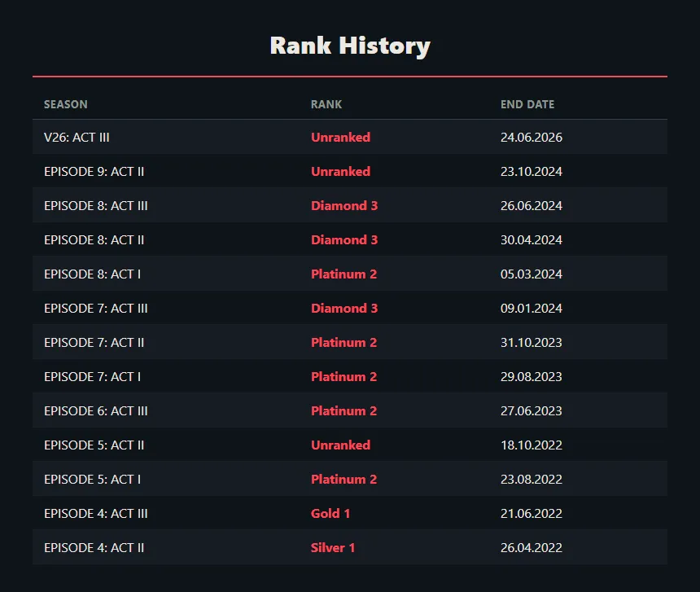The height and width of the screenshot is (592, 700).
Task: Select the end date 09.01.2024
Action: click(x=532, y=309)
